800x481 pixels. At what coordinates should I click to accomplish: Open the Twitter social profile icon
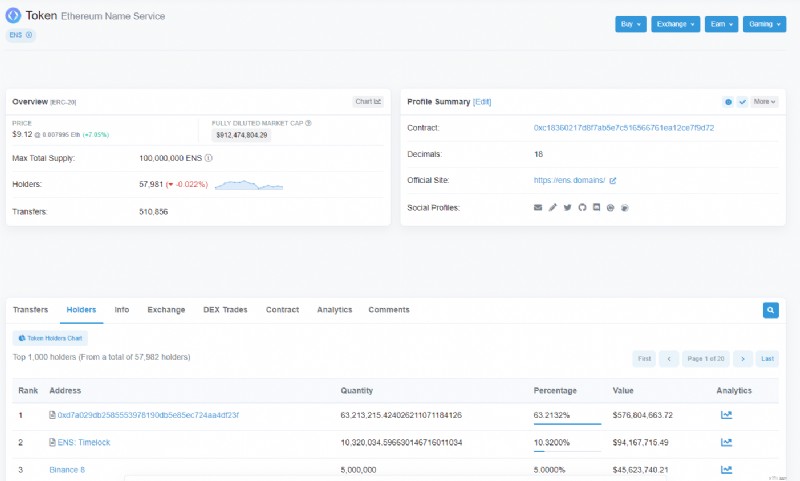pyautogui.click(x=567, y=208)
